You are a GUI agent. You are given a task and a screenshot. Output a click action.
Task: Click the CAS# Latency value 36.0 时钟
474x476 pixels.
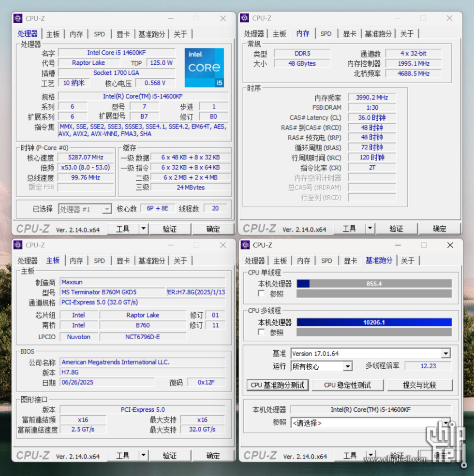point(372,117)
